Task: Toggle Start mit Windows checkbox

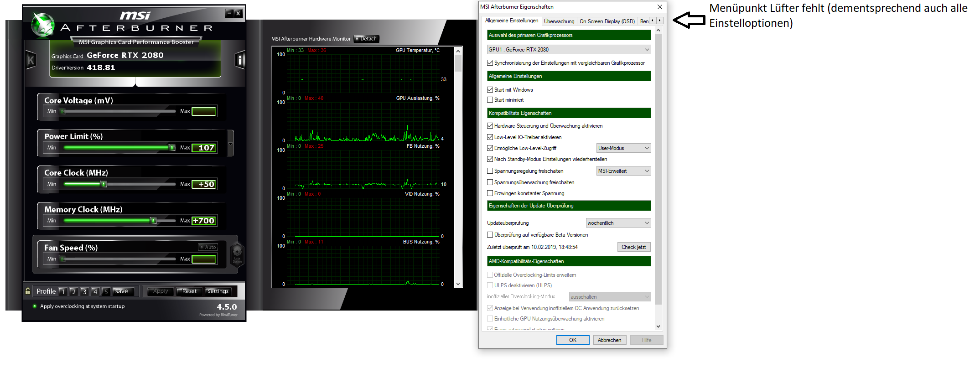Action: pyautogui.click(x=490, y=90)
